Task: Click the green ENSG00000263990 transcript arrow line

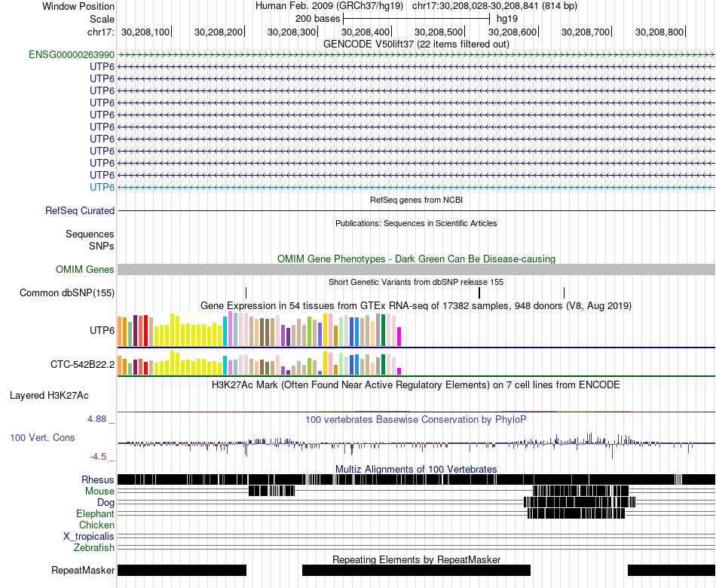Action: click(x=416, y=55)
